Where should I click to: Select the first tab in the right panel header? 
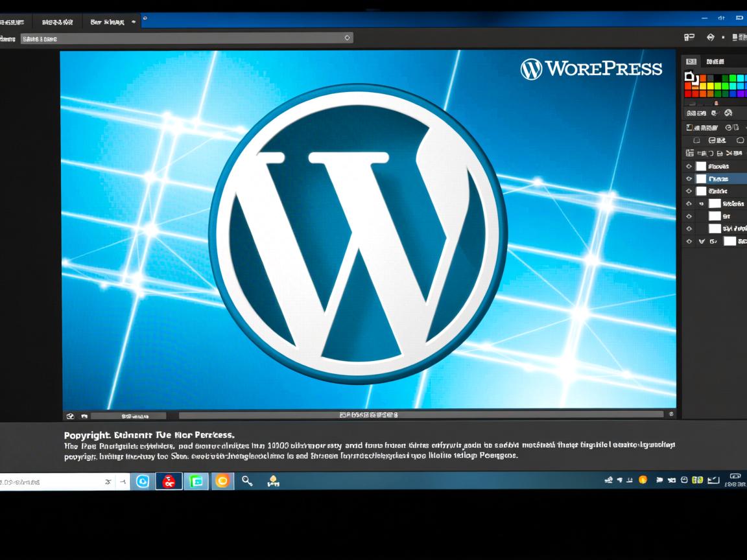tap(691, 60)
